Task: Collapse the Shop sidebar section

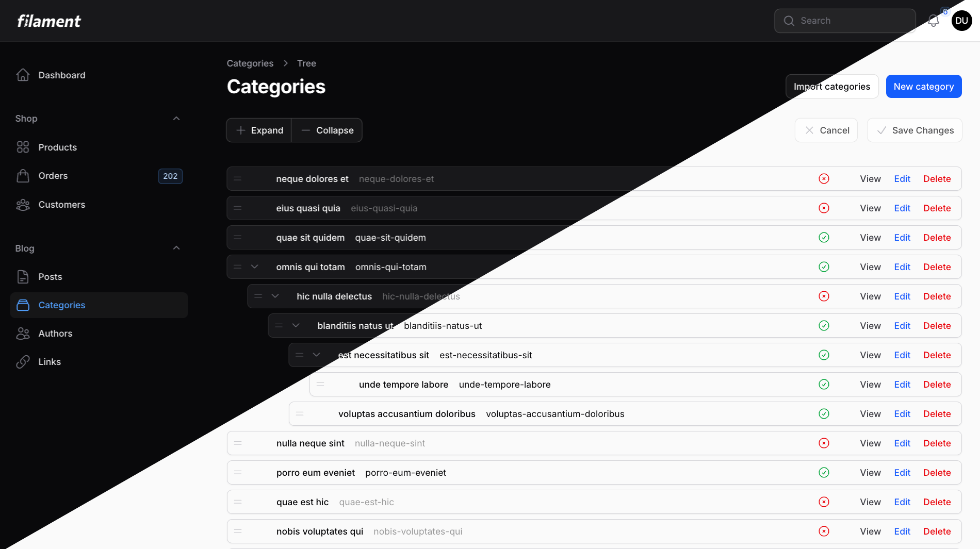Action: click(176, 118)
